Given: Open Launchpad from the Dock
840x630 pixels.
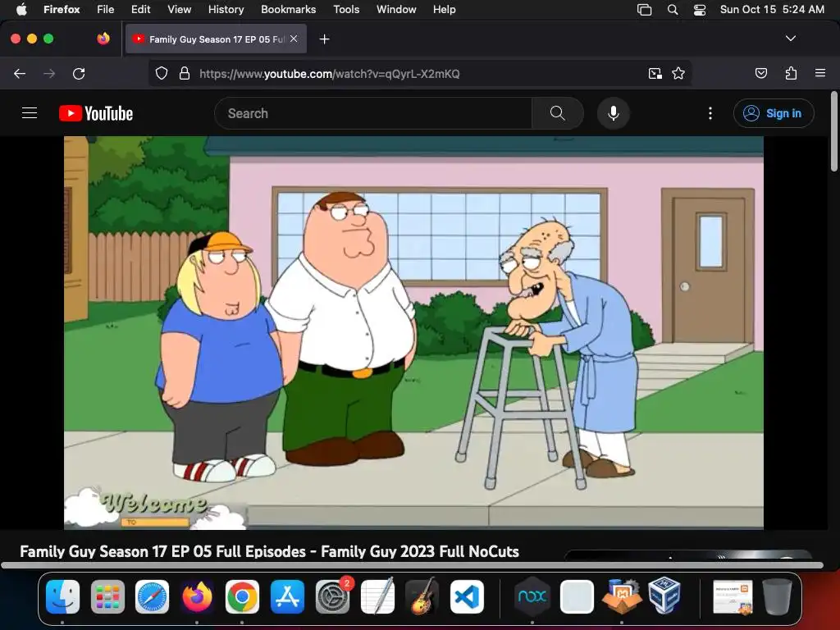Looking at the screenshot, I should tap(107, 597).
